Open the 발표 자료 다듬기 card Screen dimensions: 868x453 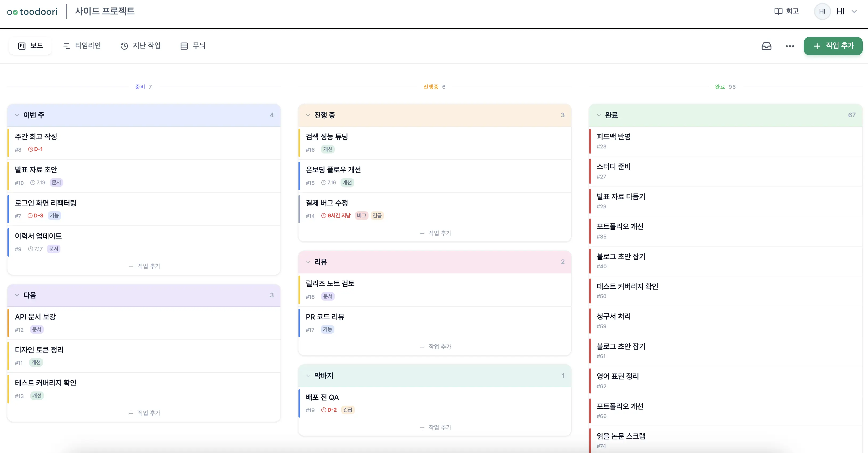pyautogui.click(x=726, y=201)
